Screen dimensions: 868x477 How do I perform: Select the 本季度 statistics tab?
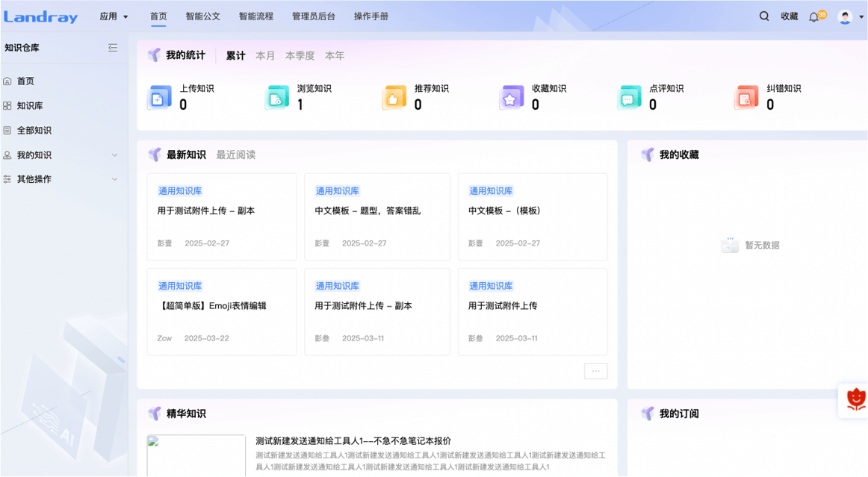click(x=300, y=56)
